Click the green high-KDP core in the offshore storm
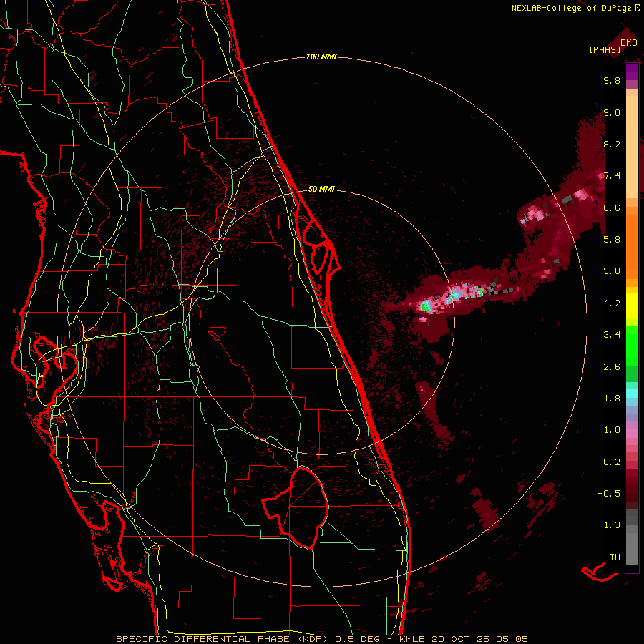This screenshot has width=644, height=644. pos(426,306)
